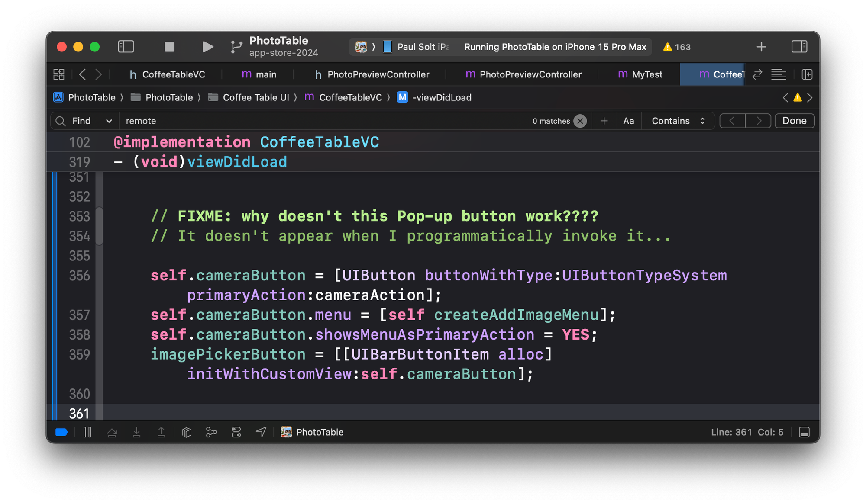Step over the current line
Image resolution: width=866 pixels, height=504 pixels.
[x=113, y=432]
